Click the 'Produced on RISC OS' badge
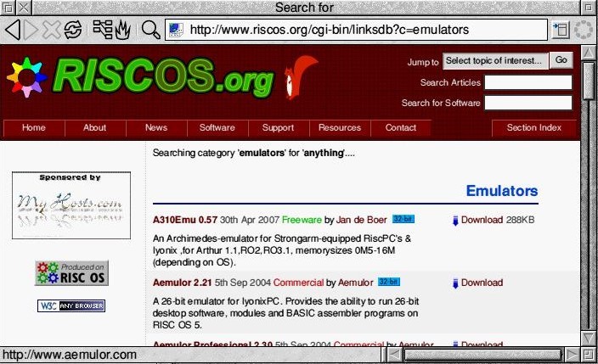 coord(71,273)
